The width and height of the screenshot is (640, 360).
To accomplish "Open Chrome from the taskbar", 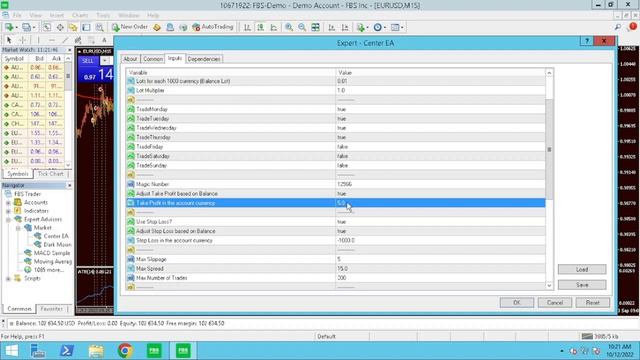I will 125,351.
